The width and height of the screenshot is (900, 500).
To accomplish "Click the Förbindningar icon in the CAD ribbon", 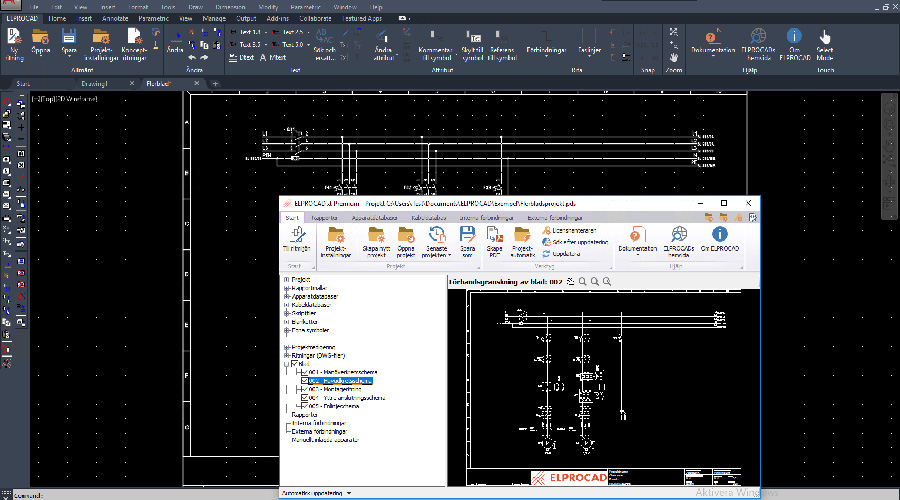I will 546,37.
